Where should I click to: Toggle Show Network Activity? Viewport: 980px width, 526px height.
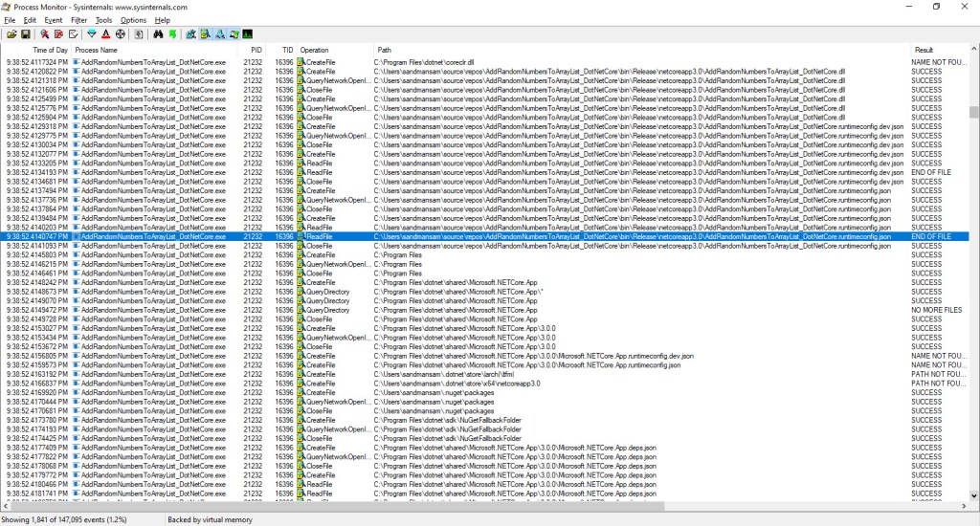coord(220,34)
